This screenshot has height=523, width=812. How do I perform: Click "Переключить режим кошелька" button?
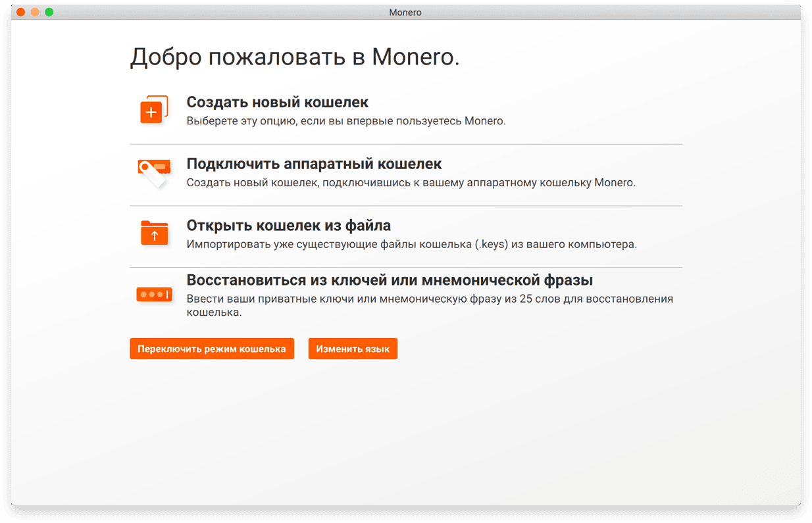click(212, 349)
